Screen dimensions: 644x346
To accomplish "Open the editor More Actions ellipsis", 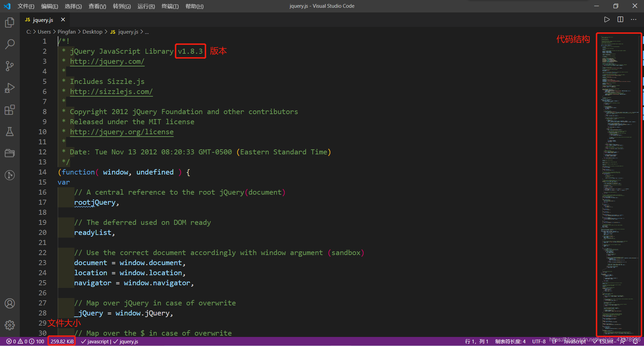I will [634, 19].
